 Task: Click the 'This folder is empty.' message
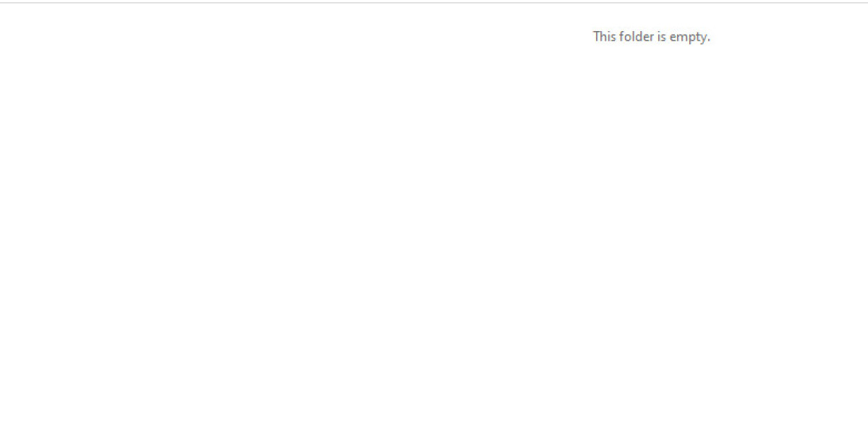(652, 37)
